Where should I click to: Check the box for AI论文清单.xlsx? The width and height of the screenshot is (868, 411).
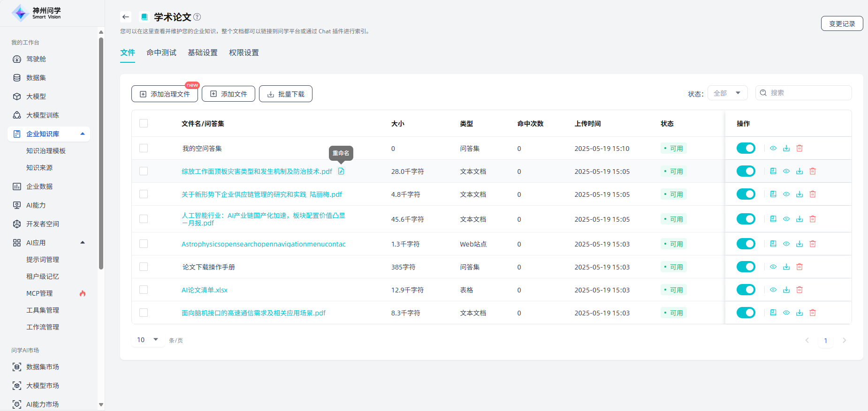144,290
